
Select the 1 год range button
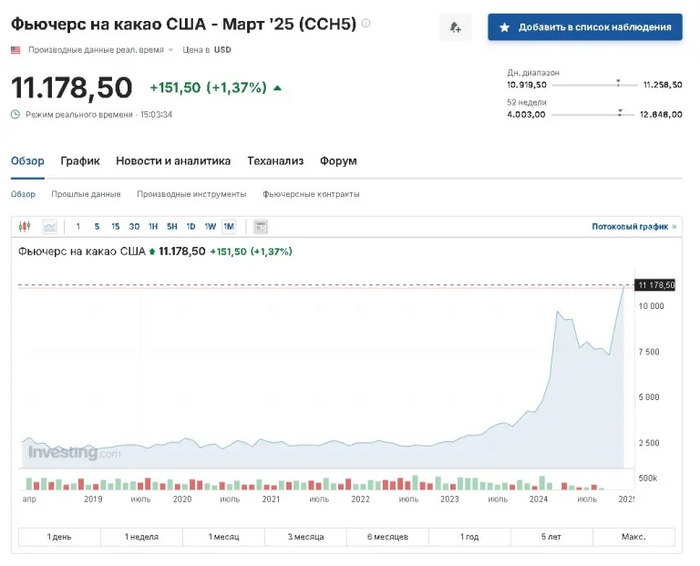tap(470, 537)
